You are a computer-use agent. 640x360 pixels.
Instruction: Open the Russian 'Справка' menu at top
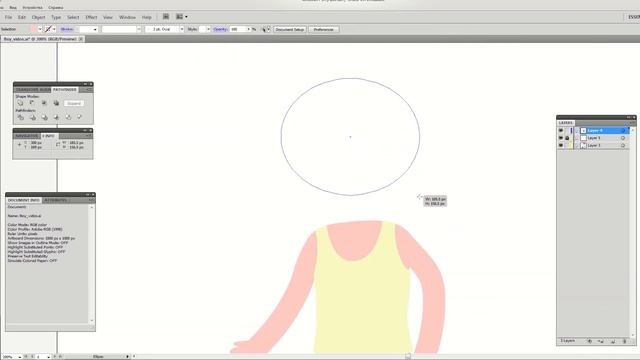[56, 7]
